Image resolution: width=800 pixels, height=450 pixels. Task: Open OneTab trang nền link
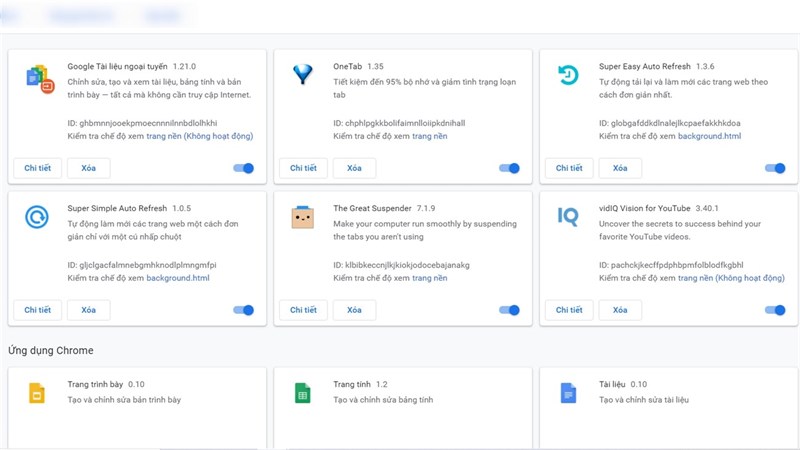(x=430, y=136)
